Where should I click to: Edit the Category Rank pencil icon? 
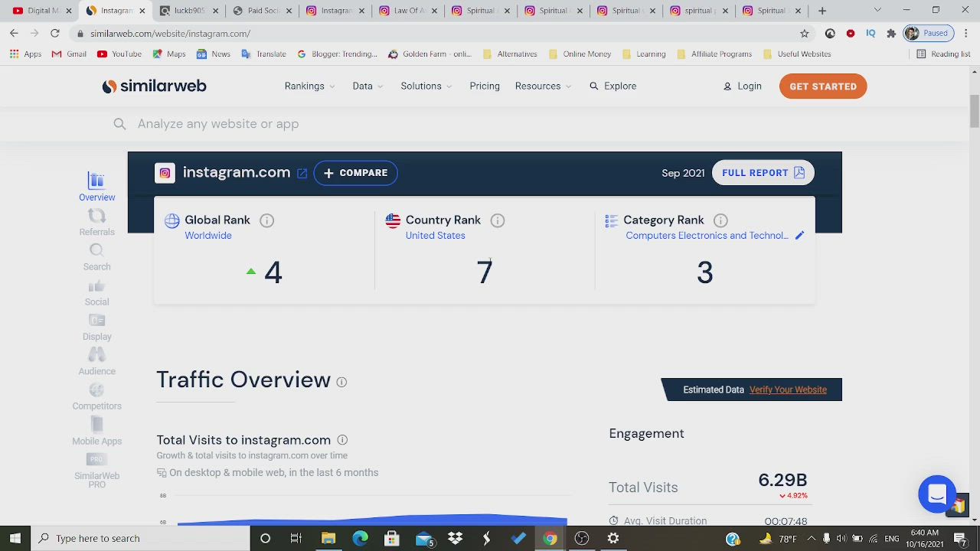(x=799, y=236)
